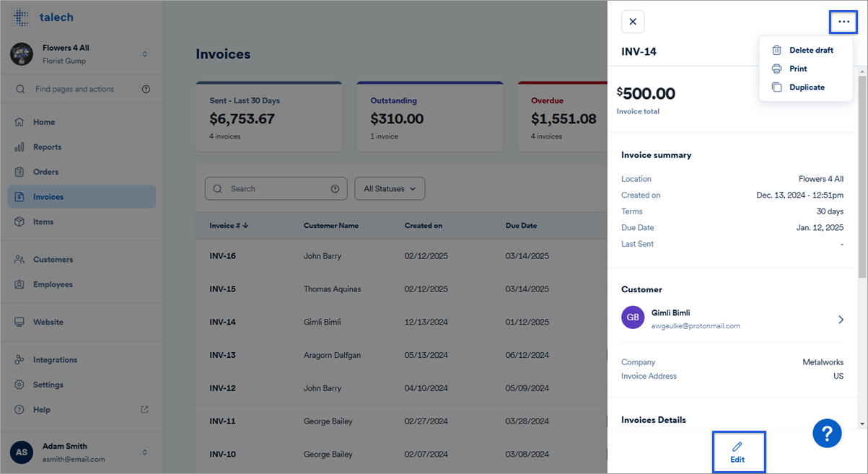Open Orders from the sidebar

click(x=82, y=172)
